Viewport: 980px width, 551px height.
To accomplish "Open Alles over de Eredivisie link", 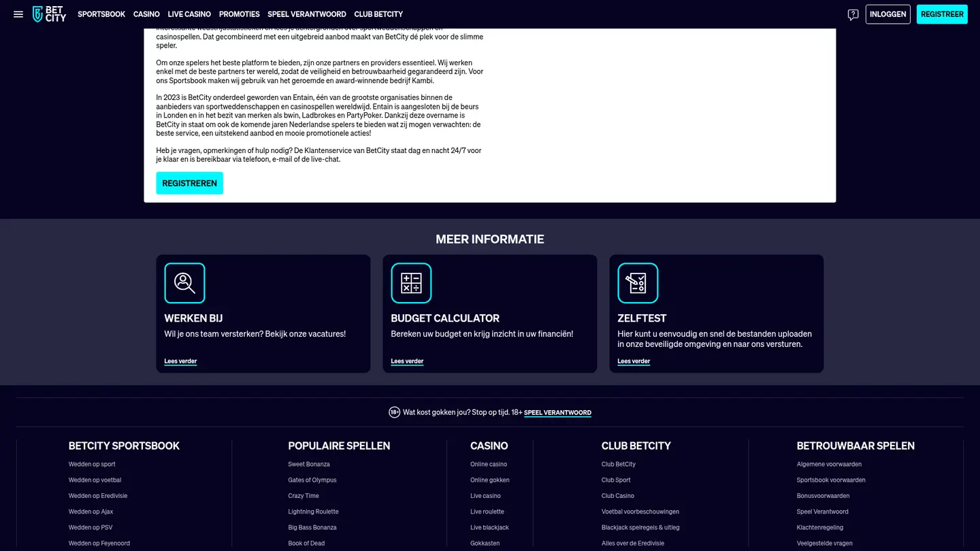I will 634,543.
